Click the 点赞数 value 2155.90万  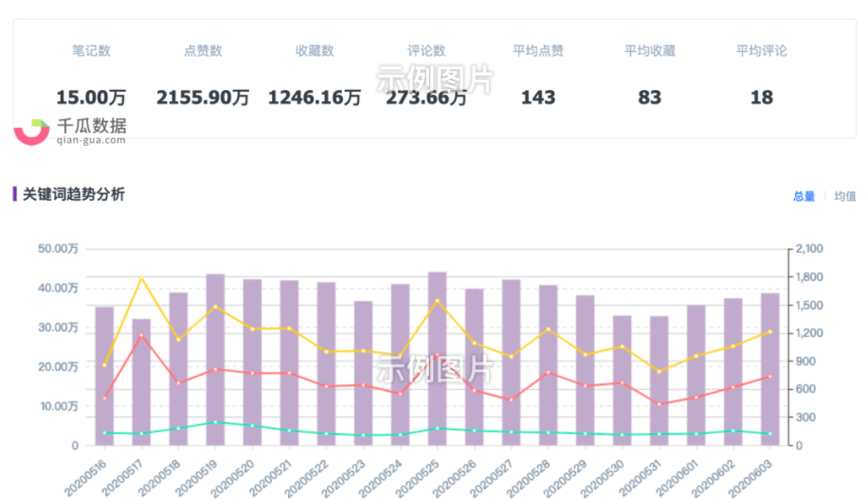tap(203, 98)
